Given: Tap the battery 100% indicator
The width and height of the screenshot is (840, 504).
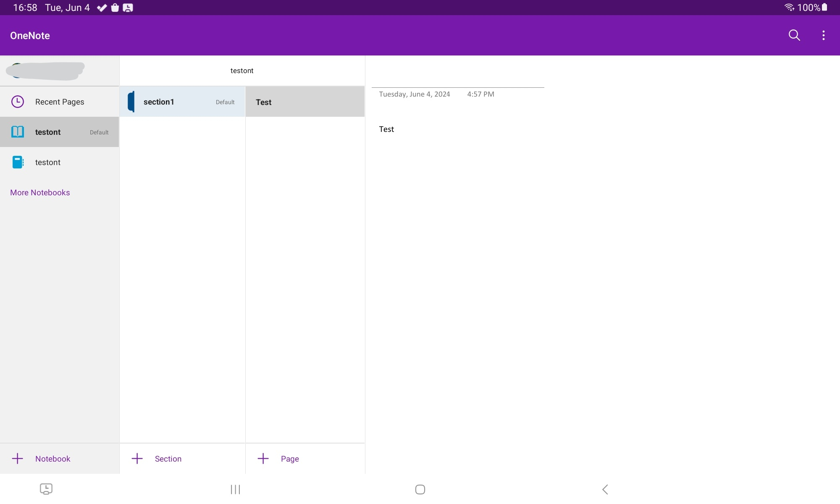Looking at the screenshot, I should click(812, 8).
